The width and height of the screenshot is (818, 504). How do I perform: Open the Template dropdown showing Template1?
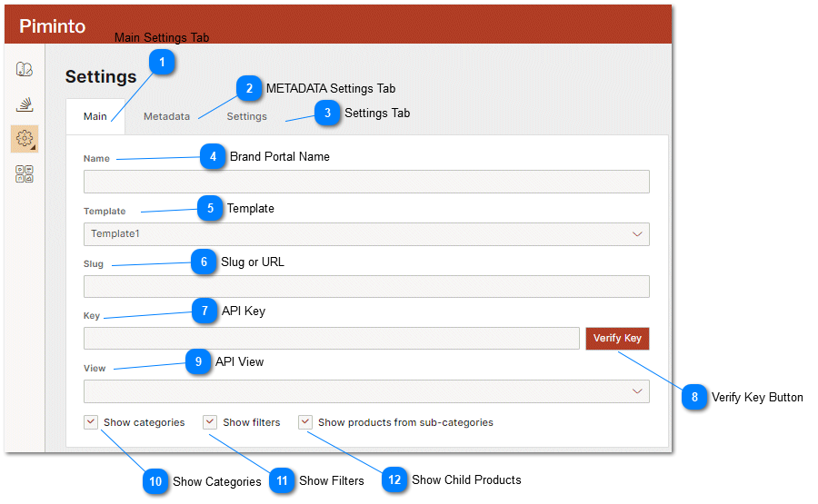(x=366, y=234)
